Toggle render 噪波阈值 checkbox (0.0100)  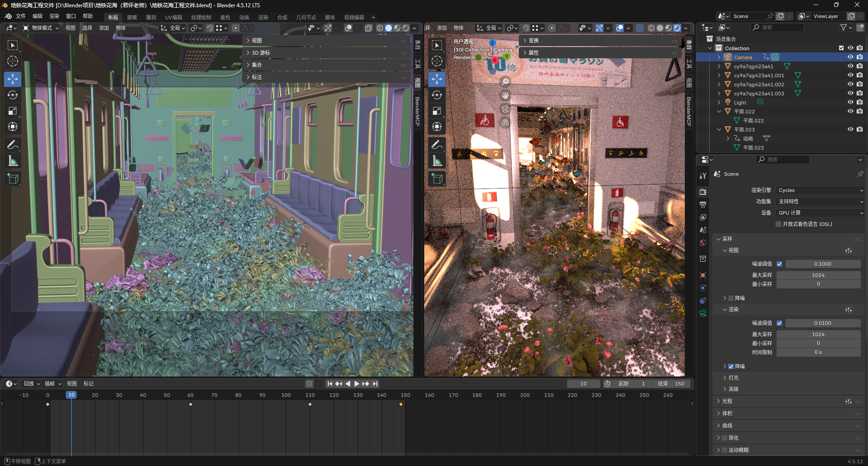click(779, 323)
